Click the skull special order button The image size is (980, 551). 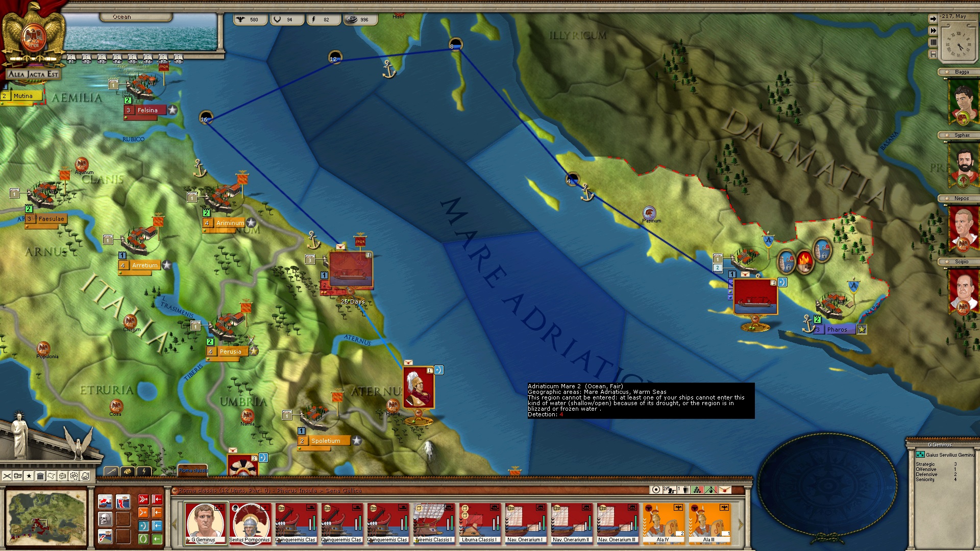click(105, 519)
